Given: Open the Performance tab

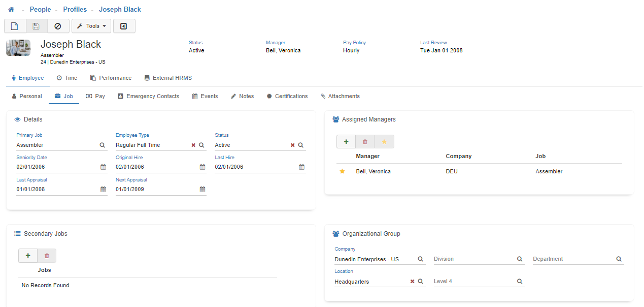Looking at the screenshot, I should point(111,78).
